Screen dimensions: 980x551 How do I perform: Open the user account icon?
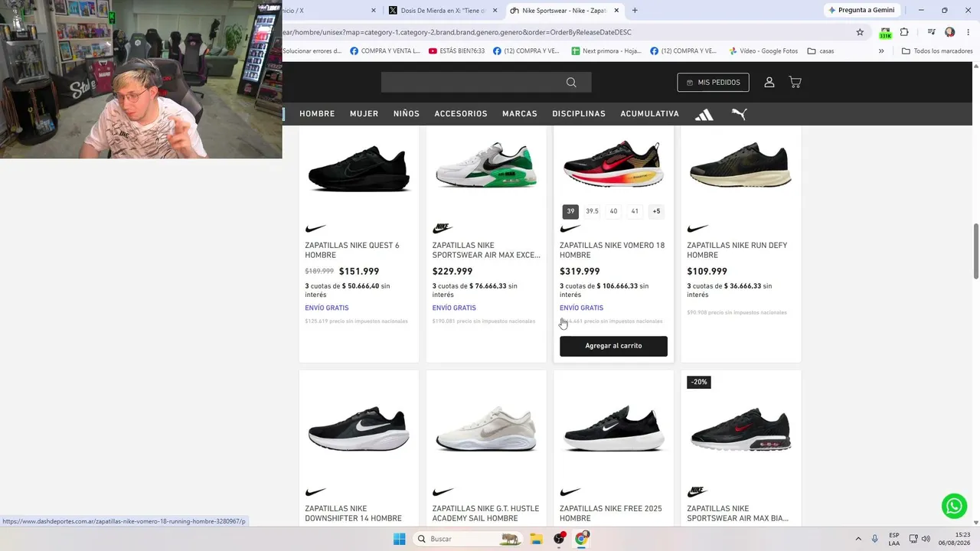[x=769, y=83]
